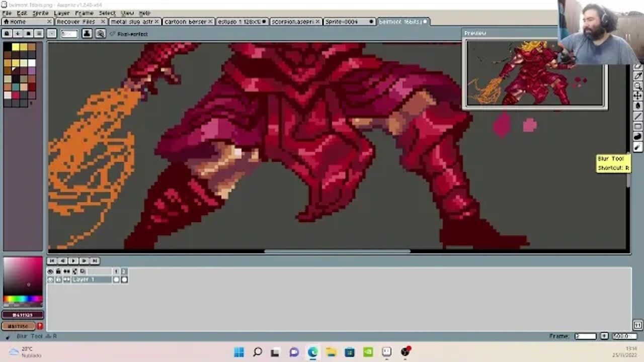Open the Layer menu
Image resolution: width=644 pixels, height=362 pixels.
[x=62, y=13]
